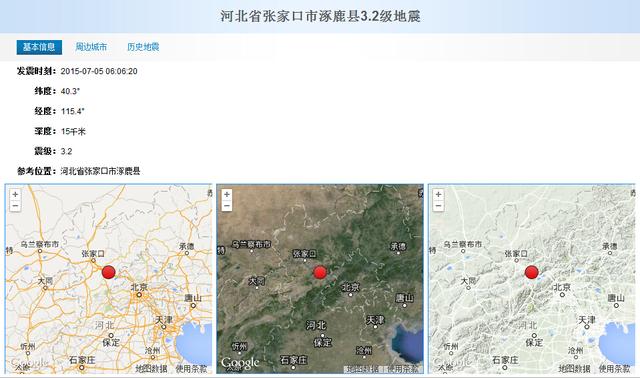Viewport: 640px width, 378px height.
Task: Select the 基本信息 tab
Action: click(x=39, y=47)
